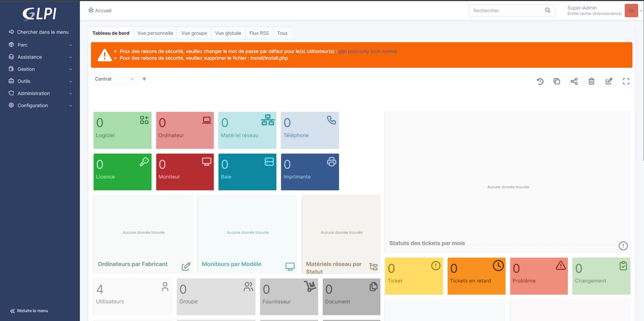Expand the Parc sidebar menu

coord(40,45)
